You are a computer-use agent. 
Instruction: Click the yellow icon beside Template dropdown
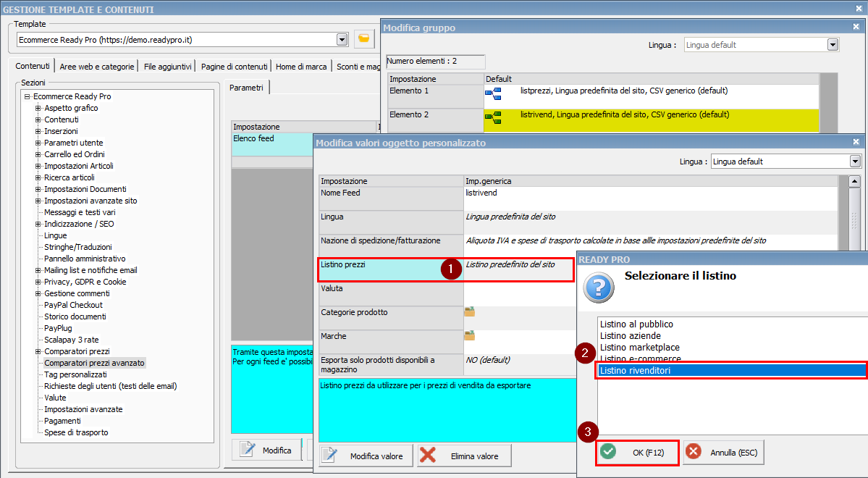[364, 39]
